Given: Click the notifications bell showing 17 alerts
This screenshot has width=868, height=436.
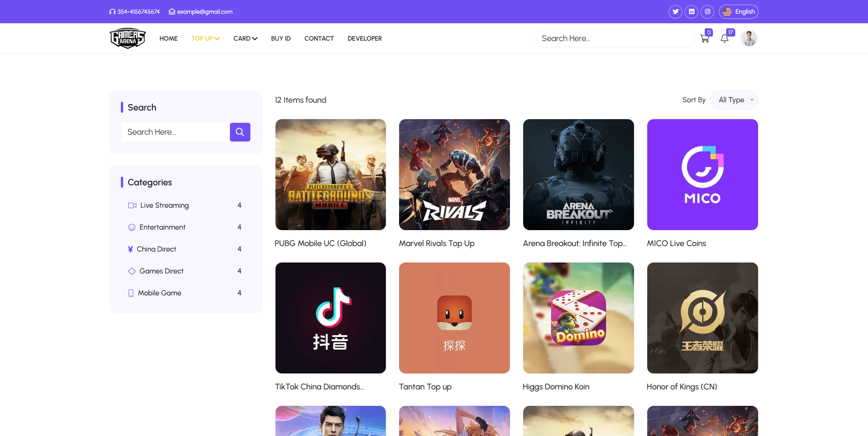Looking at the screenshot, I should pos(725,38).
